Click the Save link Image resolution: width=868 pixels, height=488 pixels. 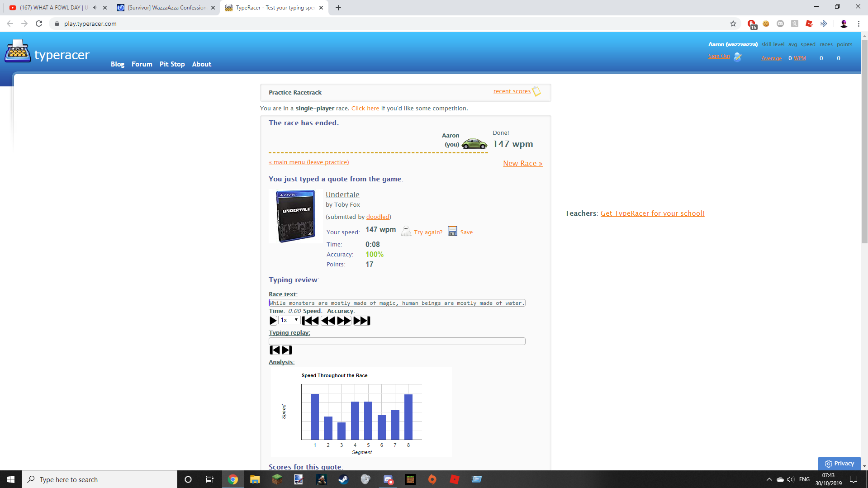click(466, 232)
